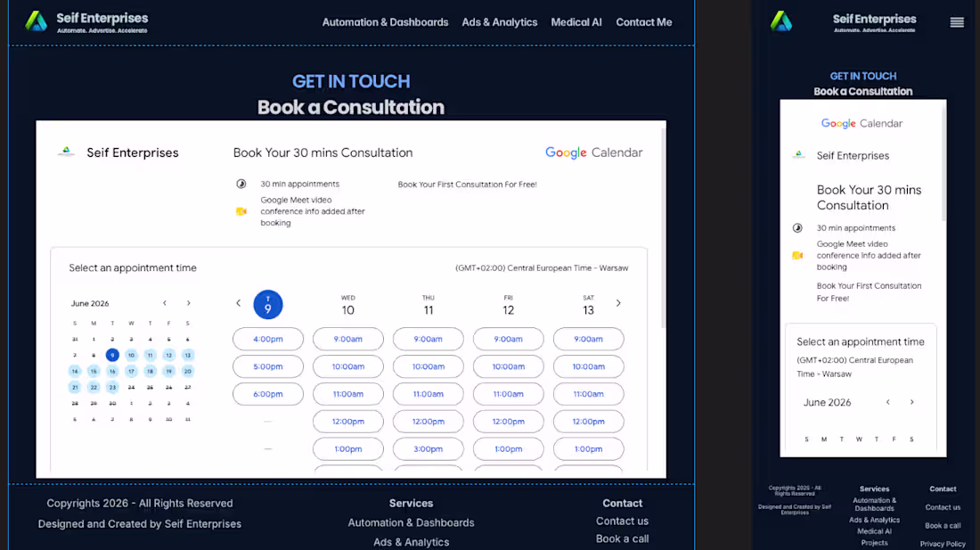The height and width of the screenshot is (550, 980).
Task: Reserve 10:00am on SAT 13
Action: point(588,366)
